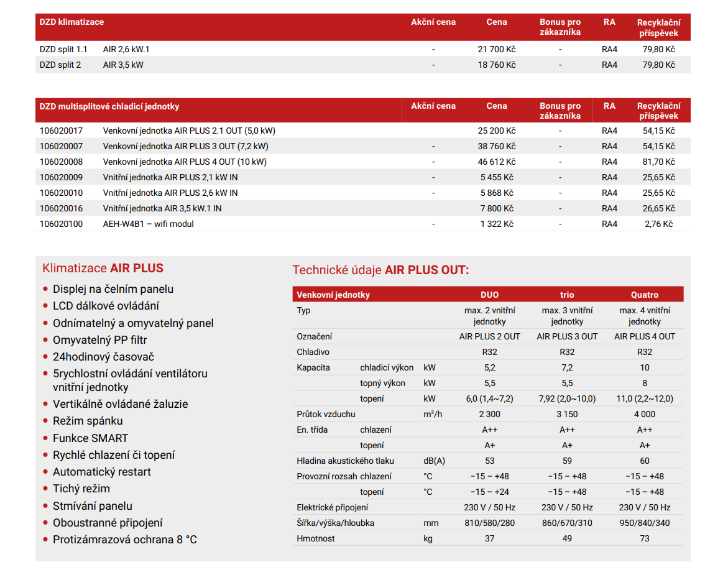Image resolution: width=728 pixels, height=580 pixels.
Task: Click recycling fee '81,70 Kč'
Action: (x=658, y=162)
